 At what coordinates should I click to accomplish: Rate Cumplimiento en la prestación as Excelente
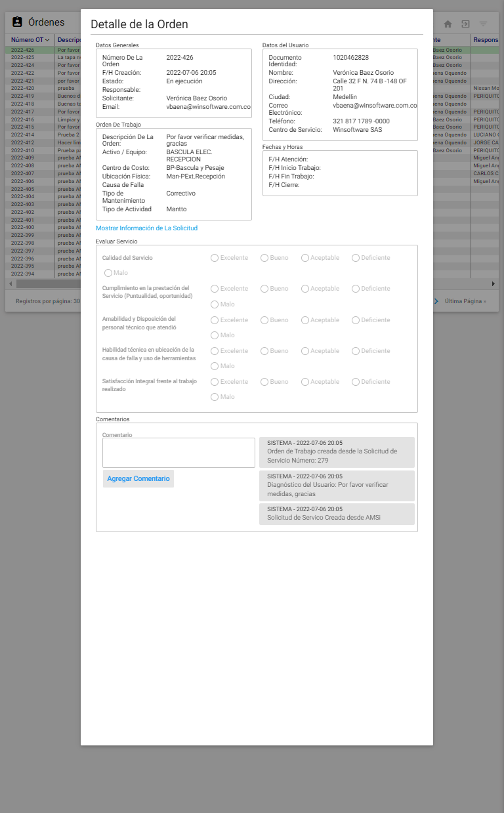[215, 289]
